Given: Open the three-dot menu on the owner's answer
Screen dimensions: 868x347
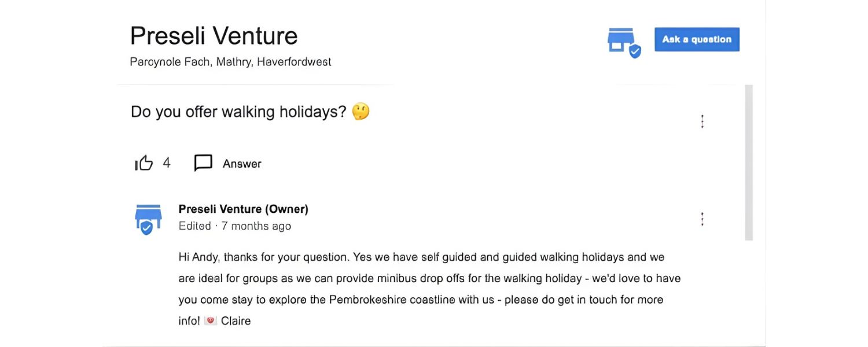Looking at the screenshot, I should [702, 219].
